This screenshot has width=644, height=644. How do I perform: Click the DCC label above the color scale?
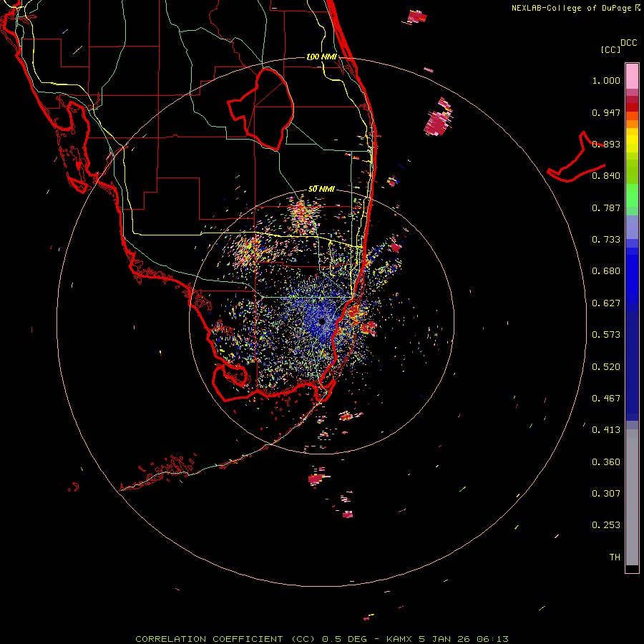[629, 43]
